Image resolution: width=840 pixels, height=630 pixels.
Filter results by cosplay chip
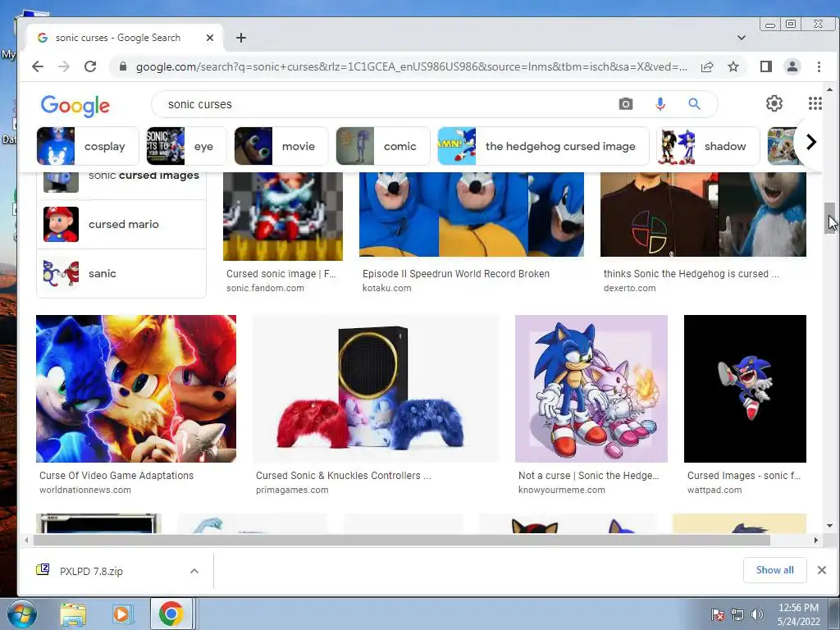pos(88,146)
